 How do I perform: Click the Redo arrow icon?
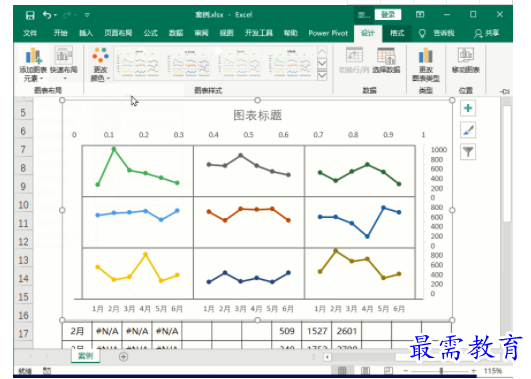pyautogui.click(x=67, y=15)
